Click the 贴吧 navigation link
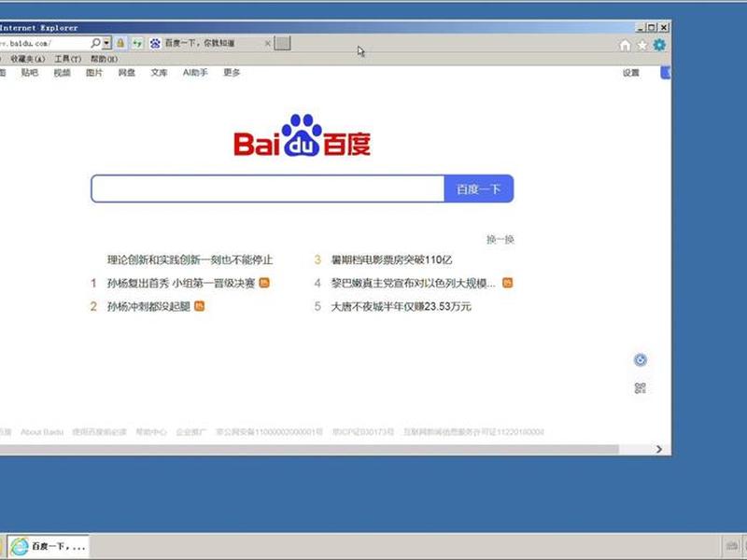The width and height of the screenshot is (747, 560). point(30,73)
